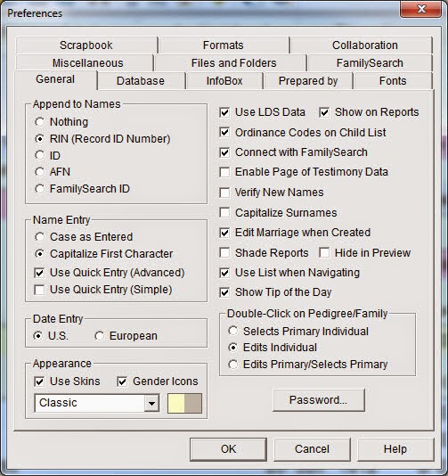Choose European date entry
Viewport: 448px width, 476px height.
tap(100, 336)
